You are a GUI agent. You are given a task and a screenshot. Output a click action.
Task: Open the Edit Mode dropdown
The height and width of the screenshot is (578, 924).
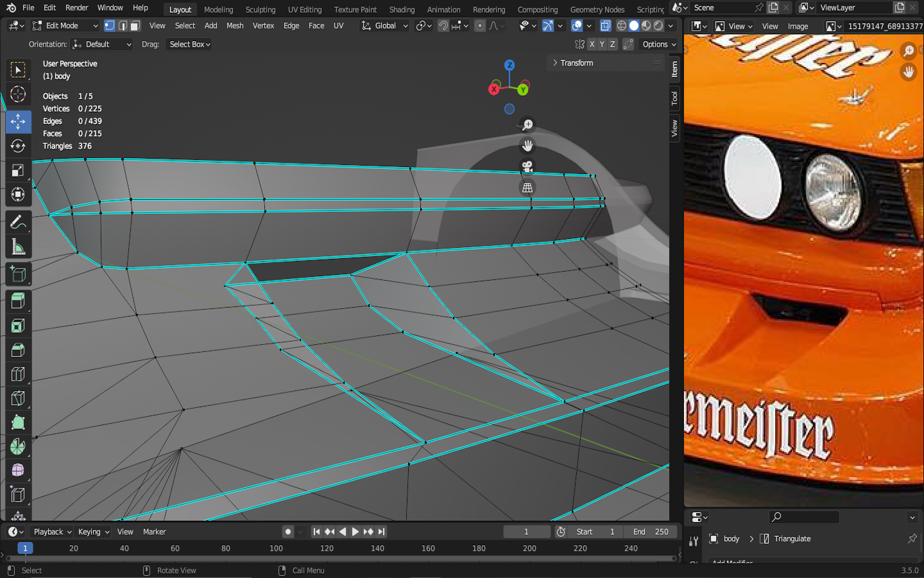(x=65, y=26)
